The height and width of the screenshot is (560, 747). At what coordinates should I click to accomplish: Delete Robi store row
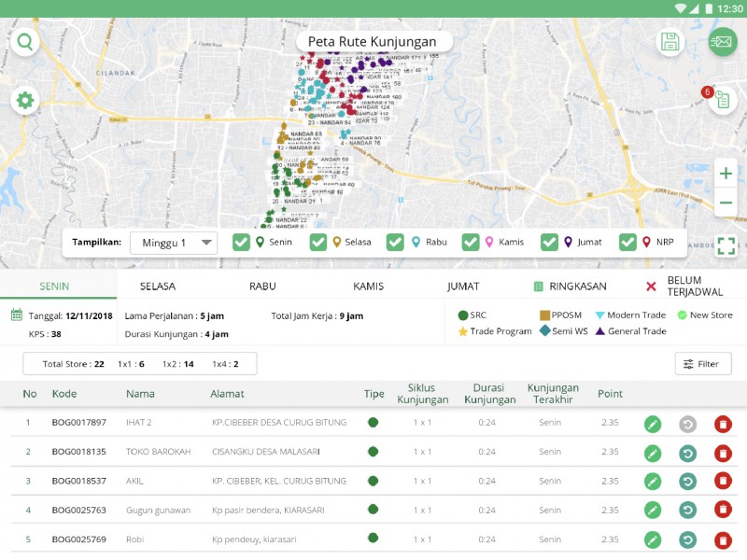[723, 540]
